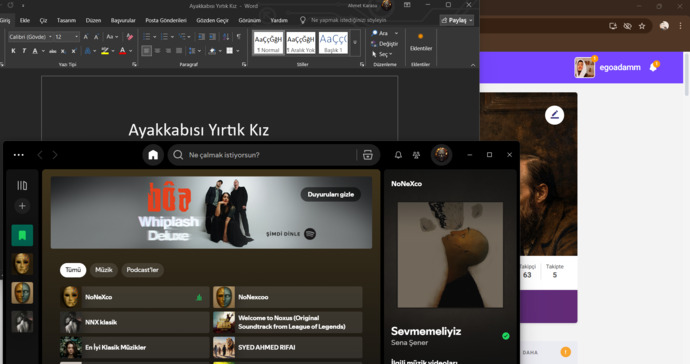
Task: Click the Değiştir replace icon
Action: coord(374,44)
